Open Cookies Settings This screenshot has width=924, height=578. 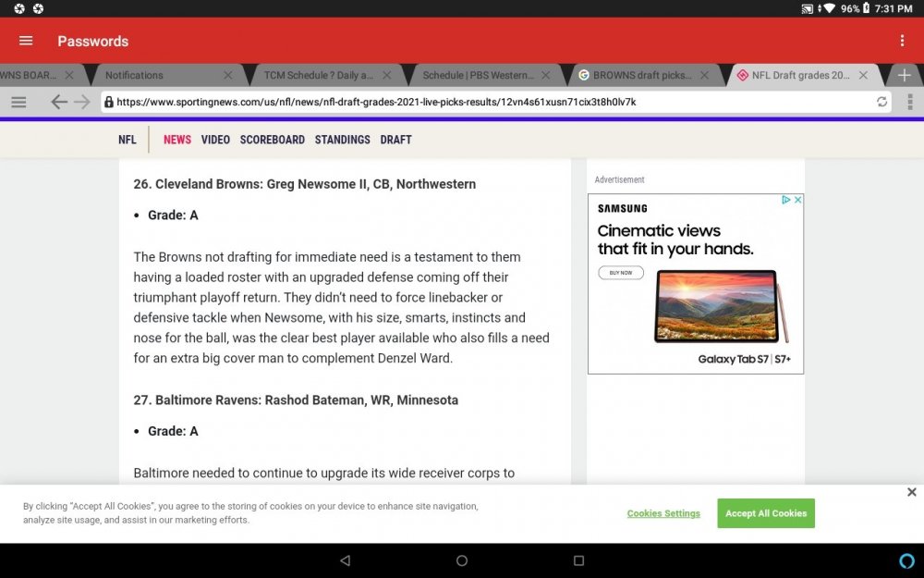pyautogui.click(x=663, y=513)
